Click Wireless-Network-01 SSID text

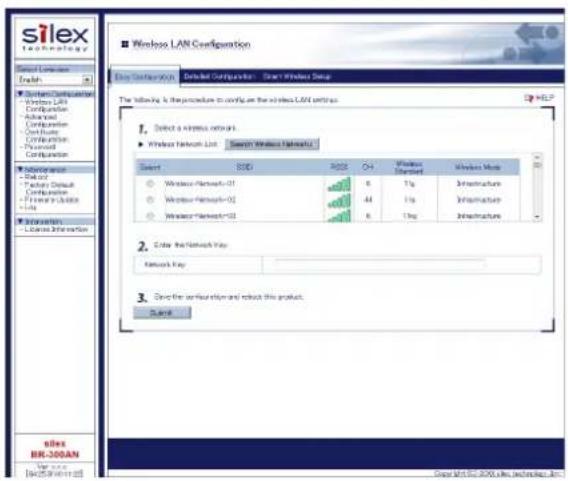(x=200, y=184)
